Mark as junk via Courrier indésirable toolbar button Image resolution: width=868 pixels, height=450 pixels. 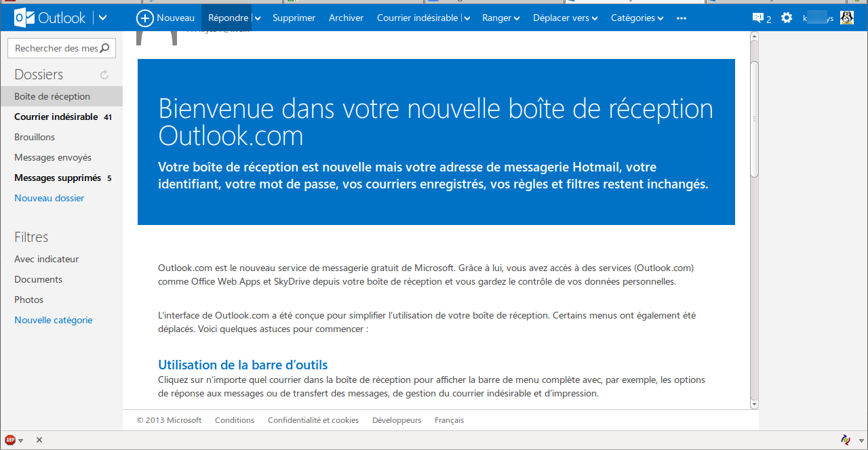pos(418,18)
